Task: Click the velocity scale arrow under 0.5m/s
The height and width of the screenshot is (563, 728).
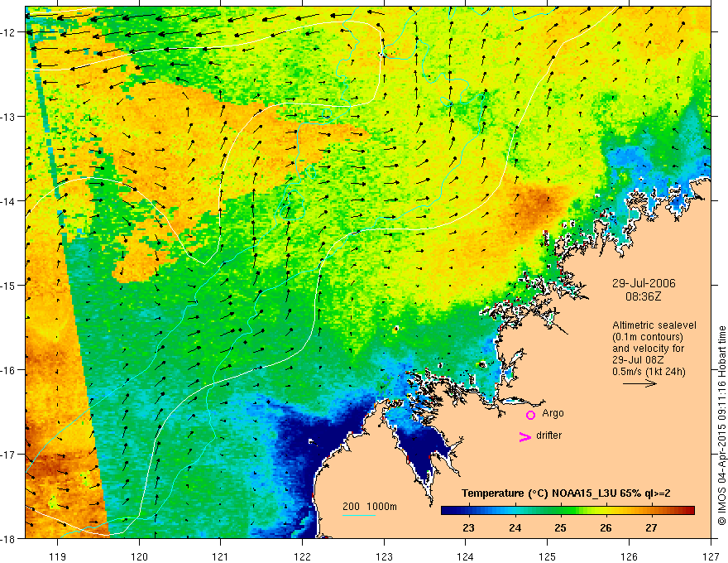Action: tap(639, 383)
